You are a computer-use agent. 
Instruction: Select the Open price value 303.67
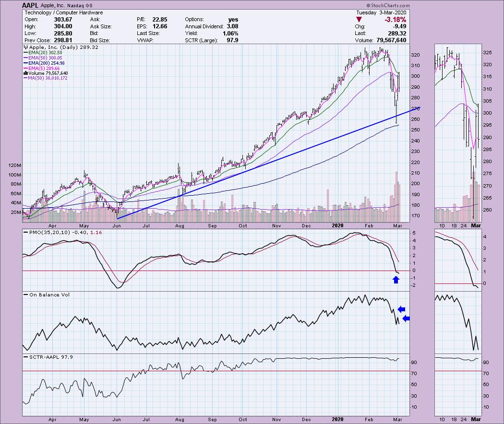63,20
